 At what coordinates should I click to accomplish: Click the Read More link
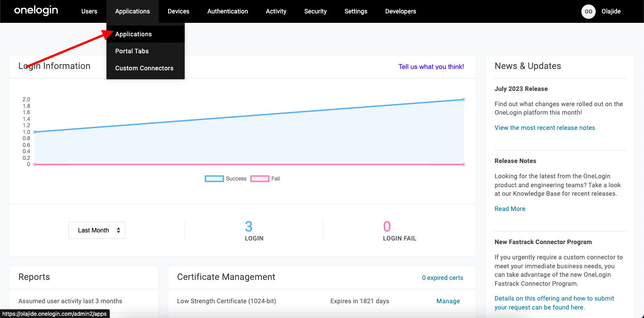[510, 209]
